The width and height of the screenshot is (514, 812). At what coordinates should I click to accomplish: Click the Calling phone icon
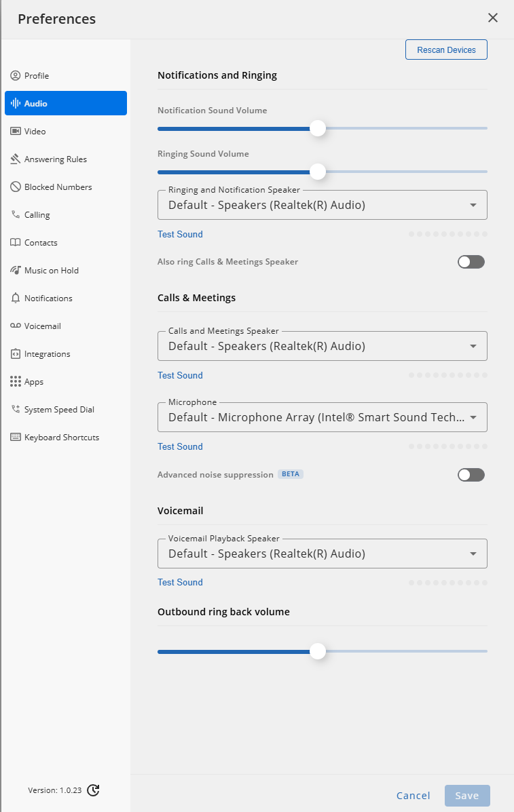(16, 214)
